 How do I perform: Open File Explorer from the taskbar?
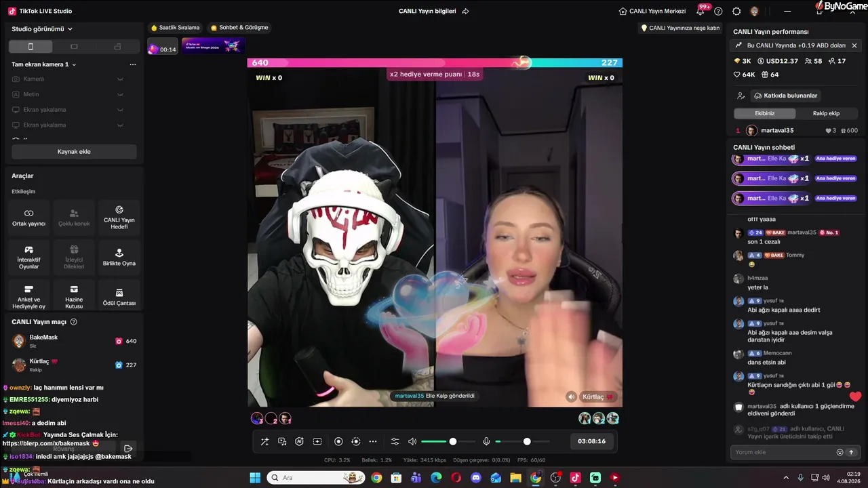[x=516, y=478]
